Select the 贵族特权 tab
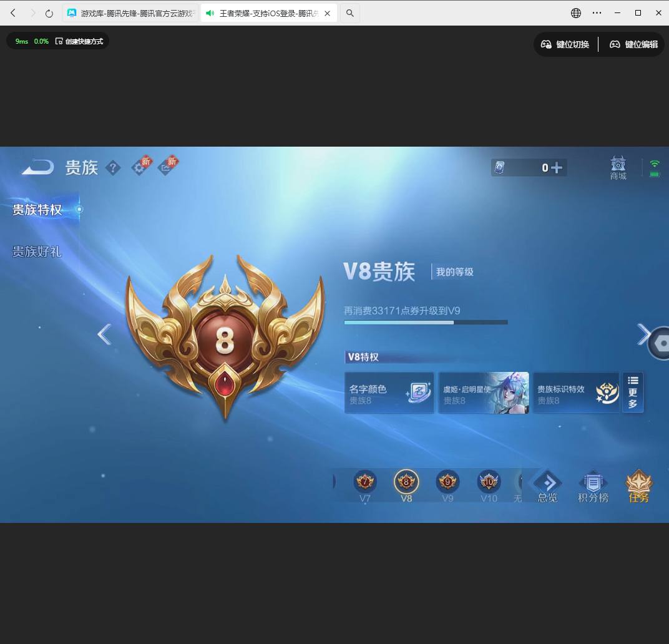 (37, 210)
